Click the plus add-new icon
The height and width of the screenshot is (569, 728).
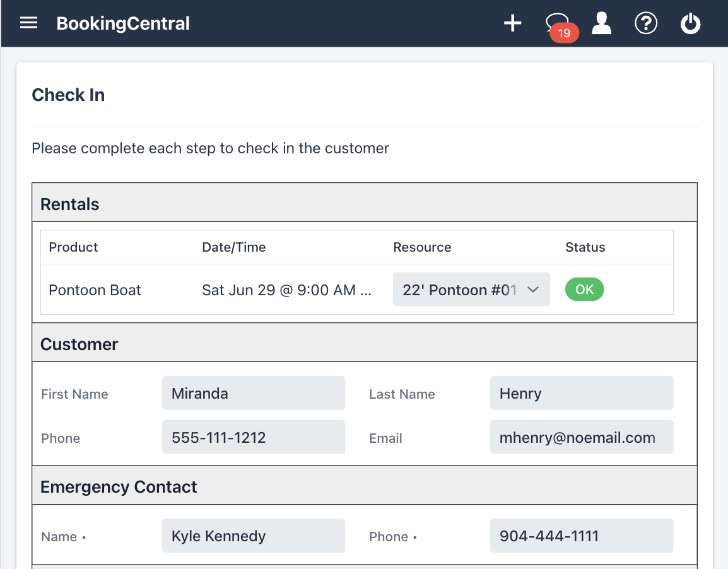click(x=513, y=23)
